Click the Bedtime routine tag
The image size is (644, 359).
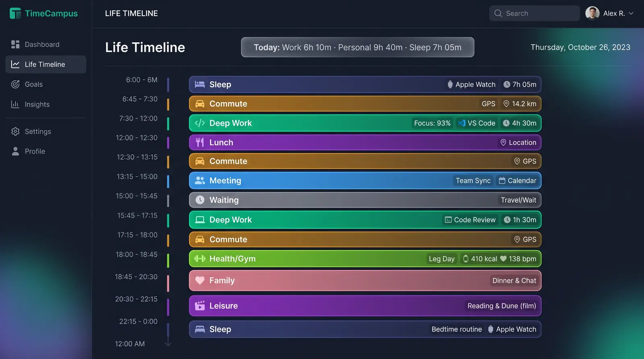[x=456, y=329]
